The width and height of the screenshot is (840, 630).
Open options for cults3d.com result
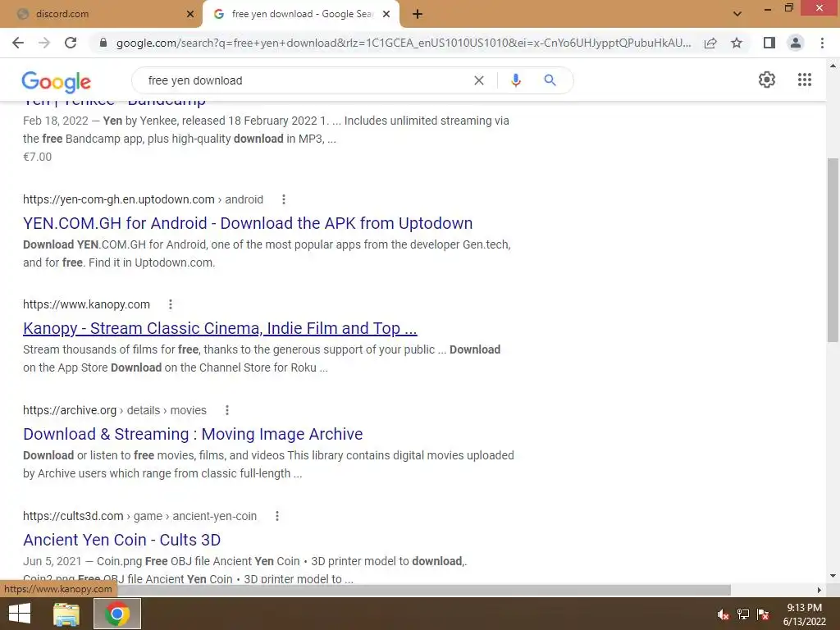[277, 516]
